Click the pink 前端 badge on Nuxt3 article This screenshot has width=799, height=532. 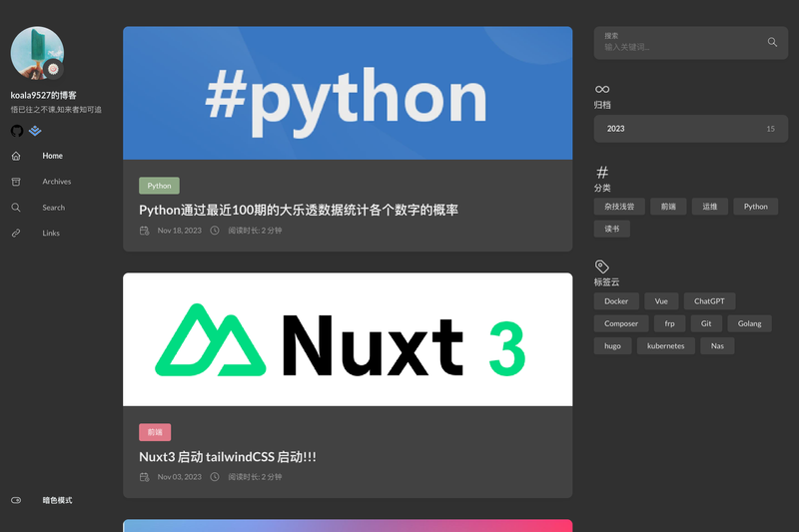tap(155, 432)
